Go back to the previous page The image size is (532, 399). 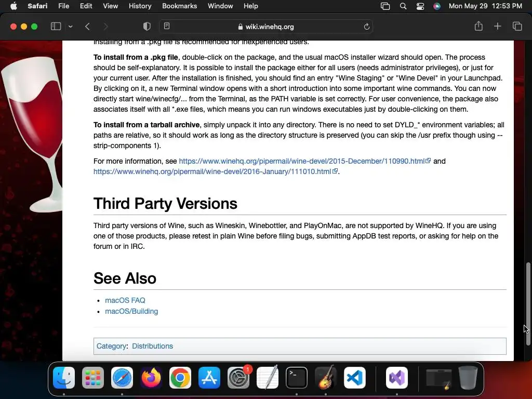pos(87,26)
